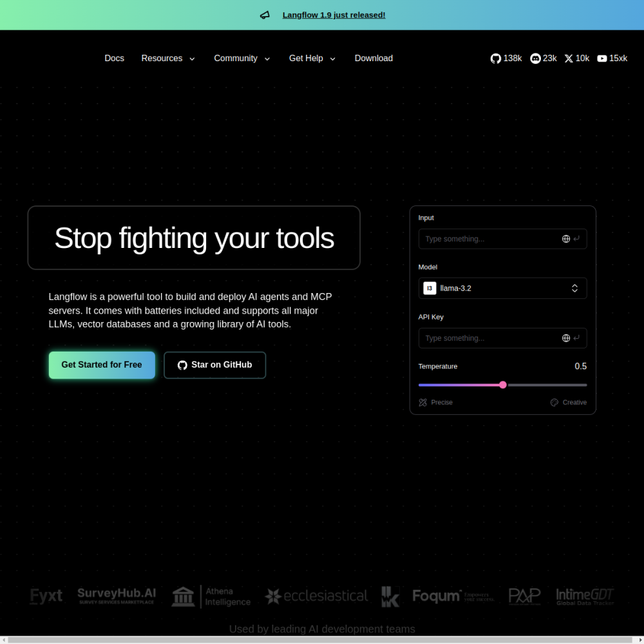Click the Temperature slider handle

click(x=503, y=385)
